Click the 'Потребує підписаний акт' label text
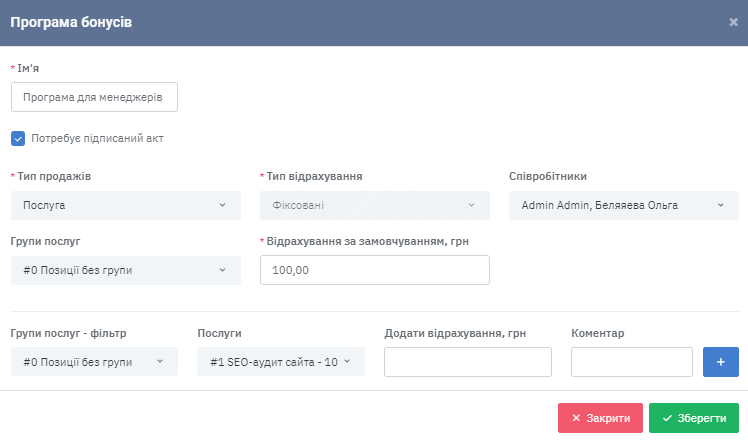Screen dimensions: 748x443 point(97,138)
